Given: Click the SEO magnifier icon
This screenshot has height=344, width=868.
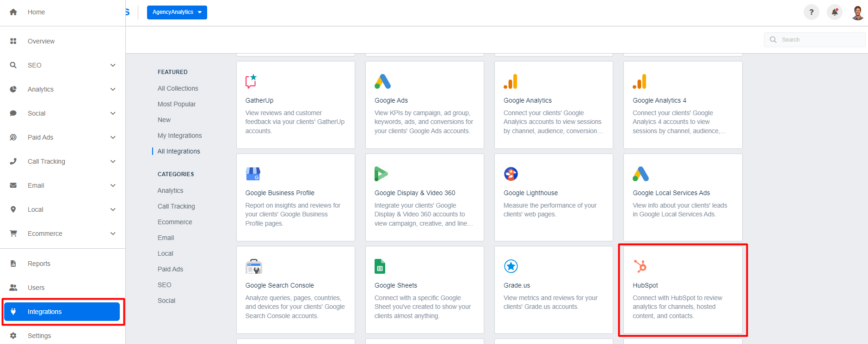Looking at the screenshot, I should coord(13,65).
